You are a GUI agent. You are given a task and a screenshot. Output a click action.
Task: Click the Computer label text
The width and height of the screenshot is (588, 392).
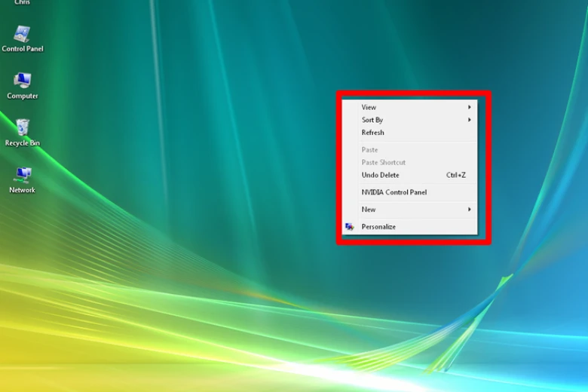[x=23, y=96]
